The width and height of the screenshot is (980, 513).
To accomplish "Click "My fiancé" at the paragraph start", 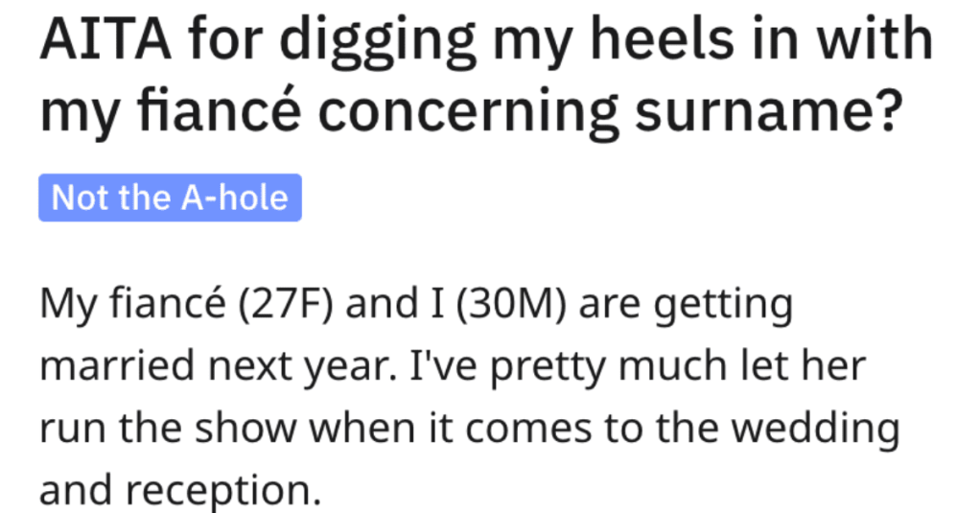I will [x=133, y=304].
